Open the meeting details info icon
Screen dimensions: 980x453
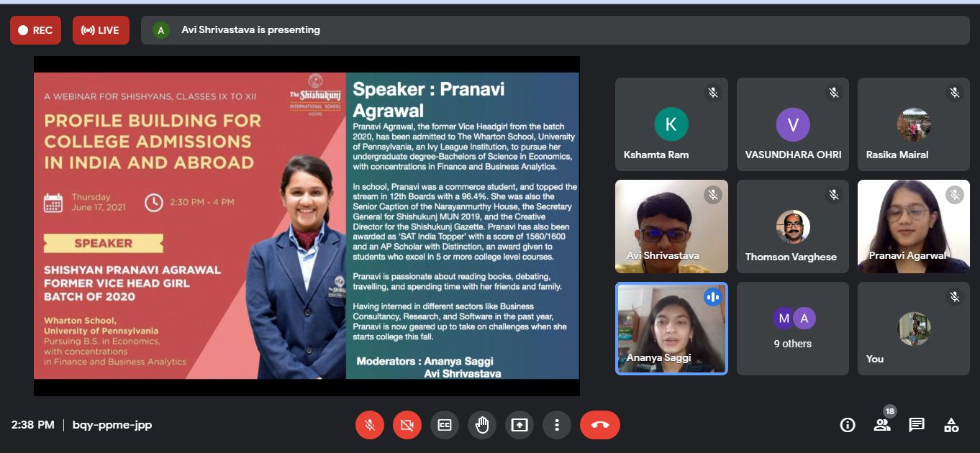click(x=848, y=425)
